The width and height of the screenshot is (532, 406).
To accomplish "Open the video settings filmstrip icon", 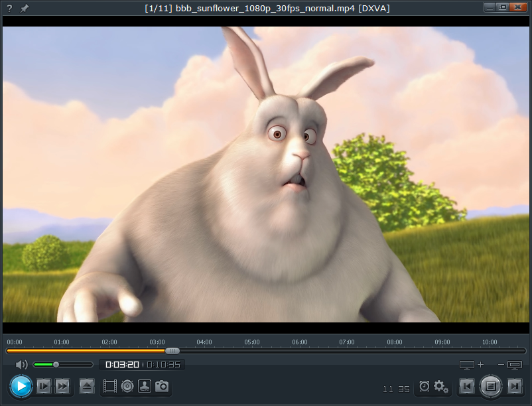I will pyautogui.click(x=110, y=386).
